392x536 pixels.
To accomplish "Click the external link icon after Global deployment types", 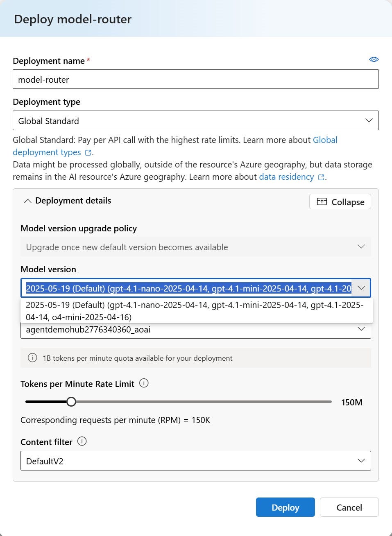I will coord(88,152).
